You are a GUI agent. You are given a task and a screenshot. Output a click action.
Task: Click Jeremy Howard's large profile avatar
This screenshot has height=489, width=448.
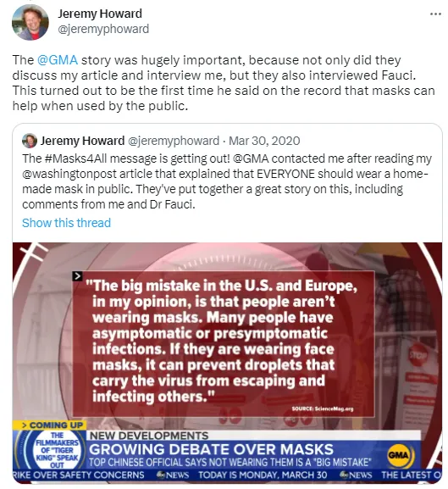(x=30, y=23)
